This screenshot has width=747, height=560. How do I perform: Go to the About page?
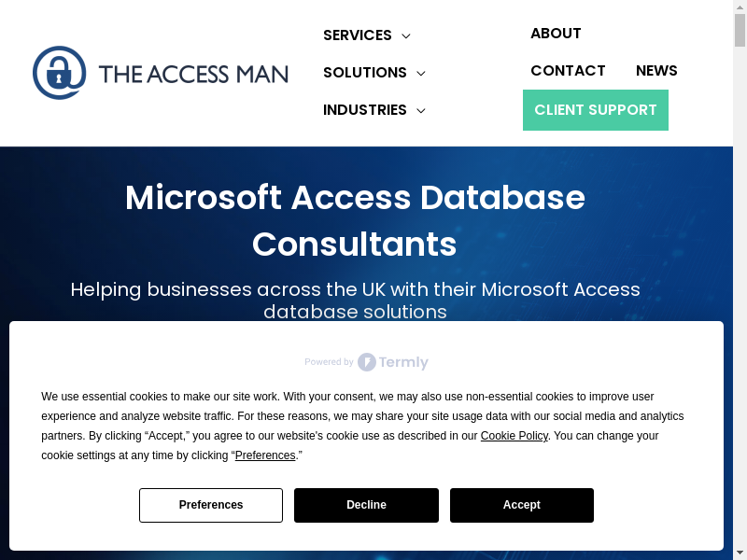click(556, 34)
